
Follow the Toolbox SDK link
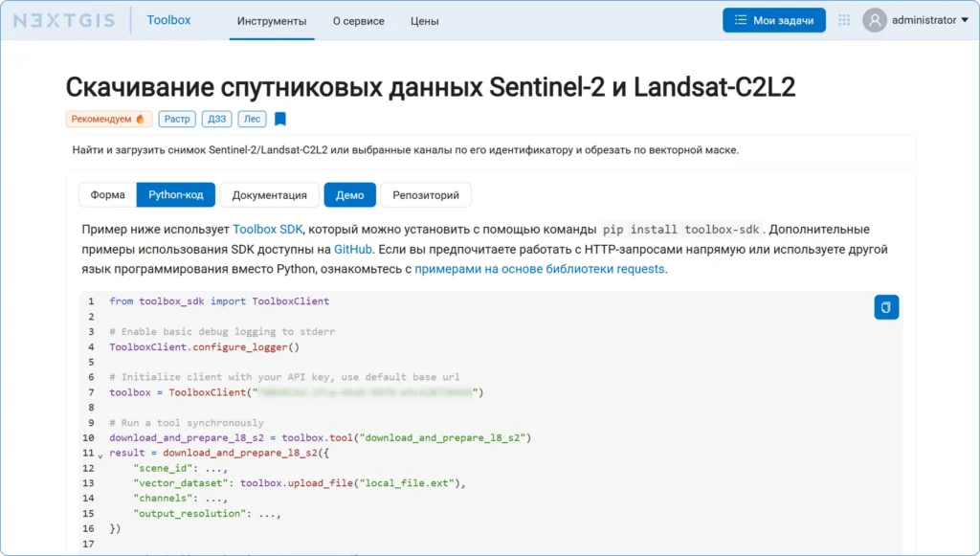coord(268,230)
